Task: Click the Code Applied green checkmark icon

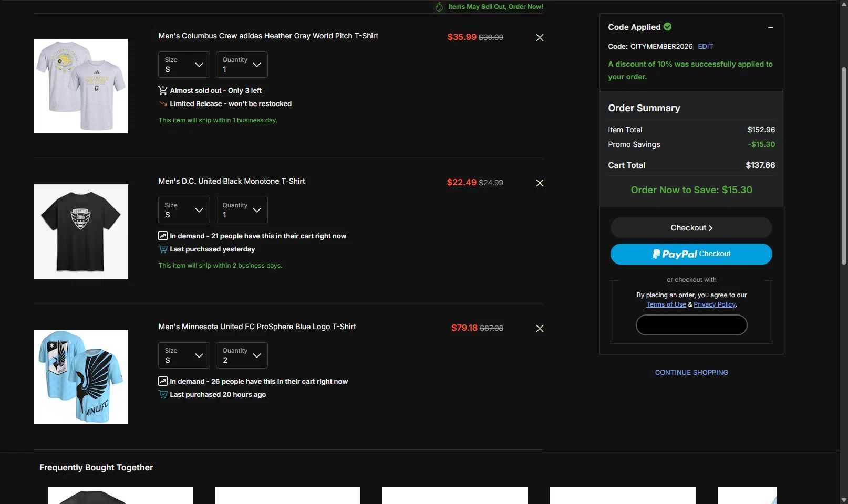Action: (x=667, y=27)
